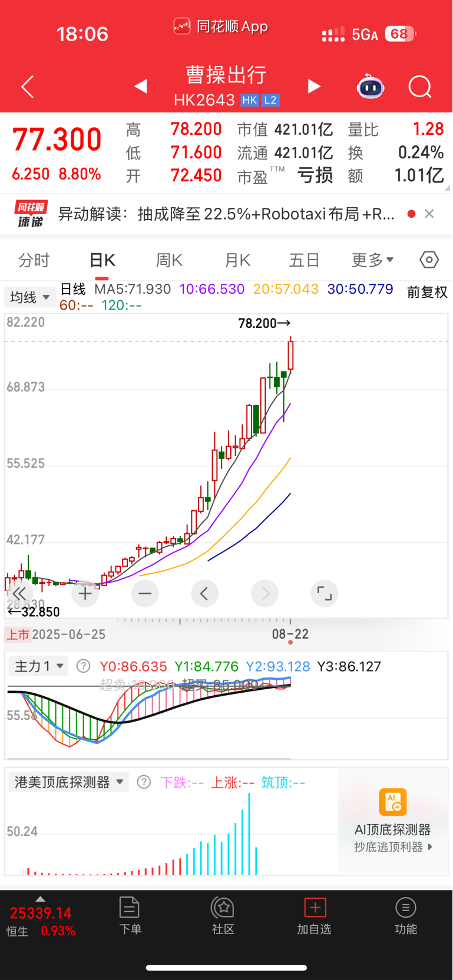Image resolution: width=453 pixels, height=980 pixels.
Task: Tap the Y2:93.128 indicator value
Action: 277,666
